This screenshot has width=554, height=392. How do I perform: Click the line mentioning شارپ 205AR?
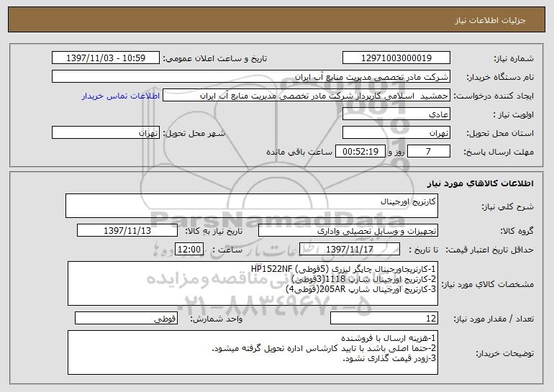[360, 289]
